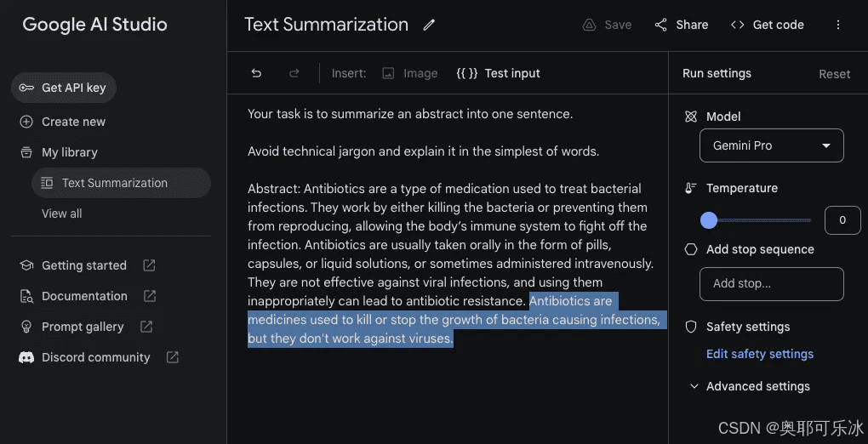Click the temperature value field

coord(842,220)
